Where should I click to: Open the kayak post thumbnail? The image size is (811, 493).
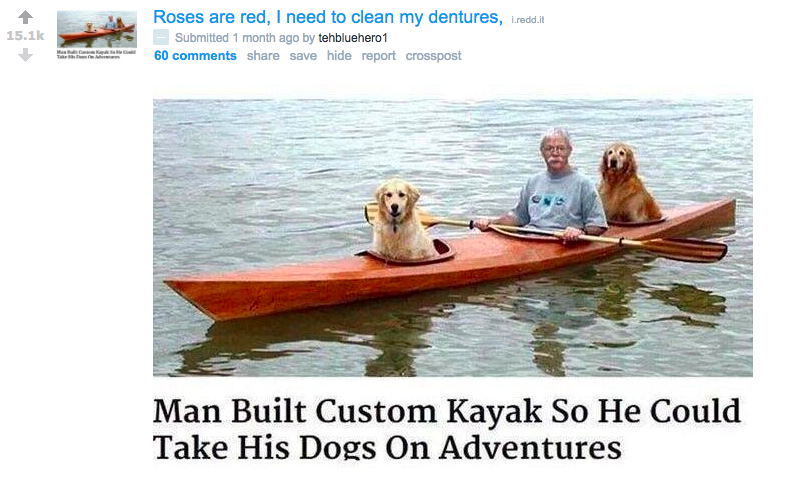97,35
